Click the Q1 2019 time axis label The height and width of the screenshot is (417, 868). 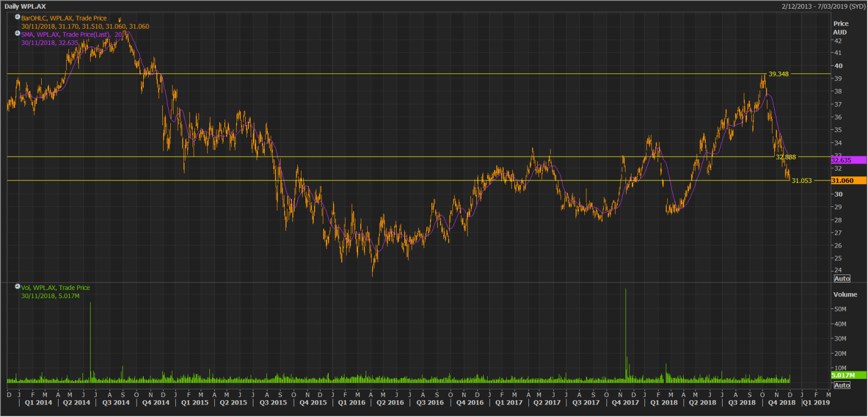[816, 402]
